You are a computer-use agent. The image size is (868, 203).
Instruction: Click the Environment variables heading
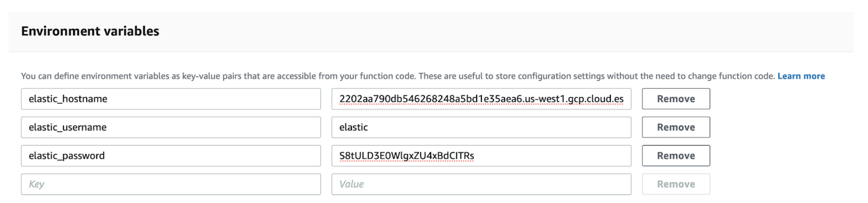(90, 31)
